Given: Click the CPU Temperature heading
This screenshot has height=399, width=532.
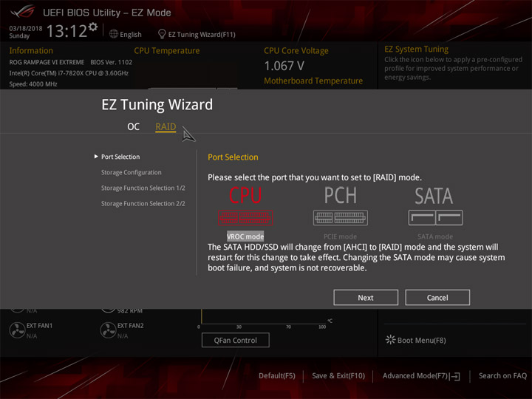Looking at the screenshot, I should click(x=166, y=50).
